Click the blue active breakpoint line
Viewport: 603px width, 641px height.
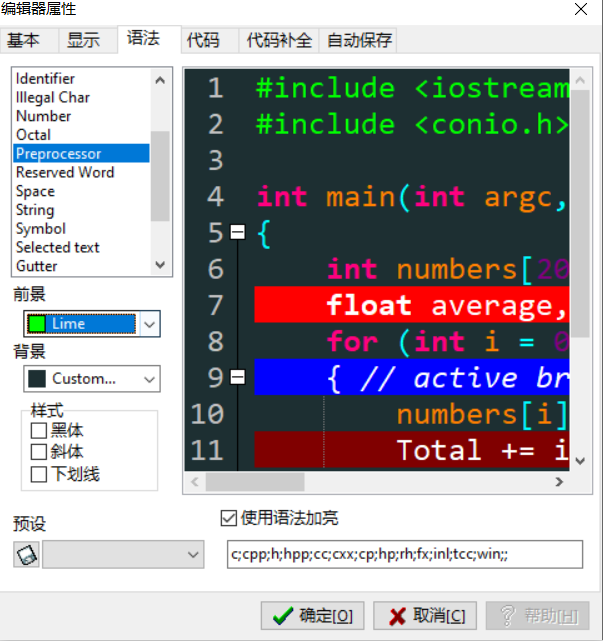(x=412, y=377)
